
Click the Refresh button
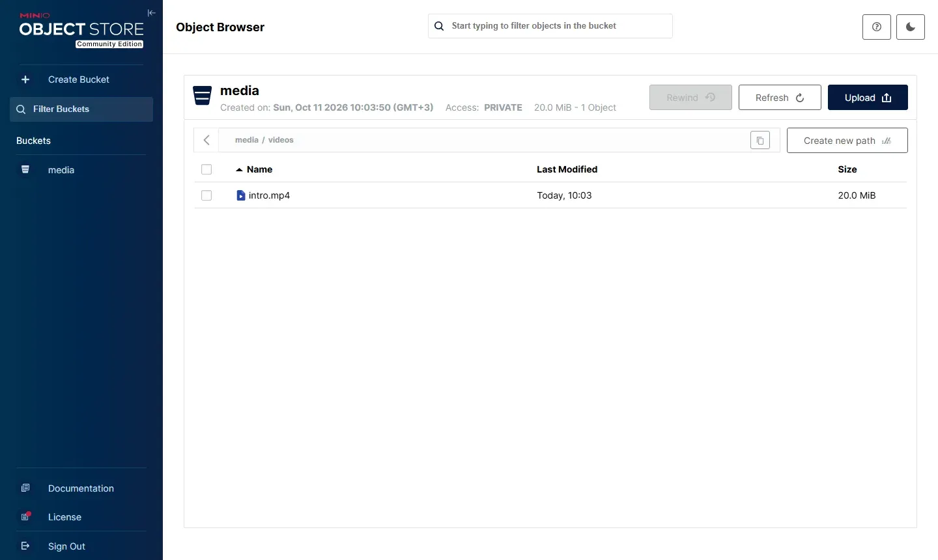coord(780,98)
